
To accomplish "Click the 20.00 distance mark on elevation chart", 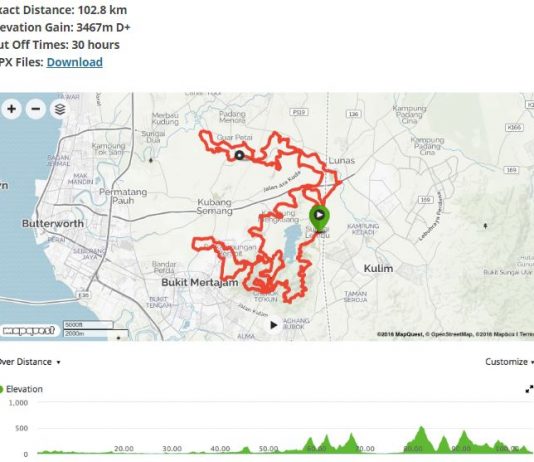I will [x=124, y=448].
